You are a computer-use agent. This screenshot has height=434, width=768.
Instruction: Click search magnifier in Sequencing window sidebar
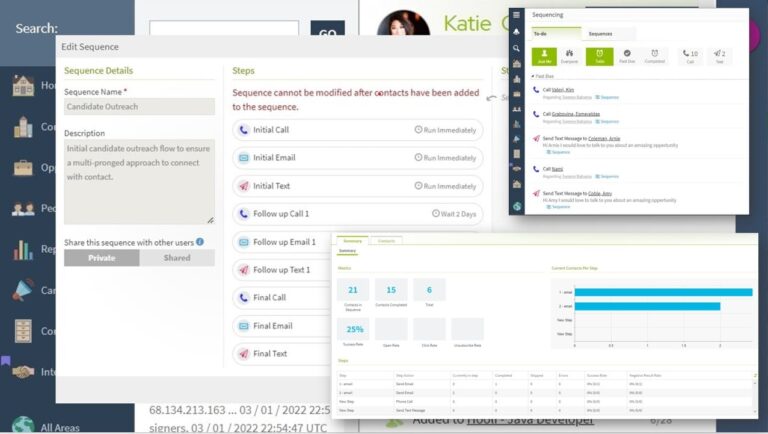pos(516,48)
